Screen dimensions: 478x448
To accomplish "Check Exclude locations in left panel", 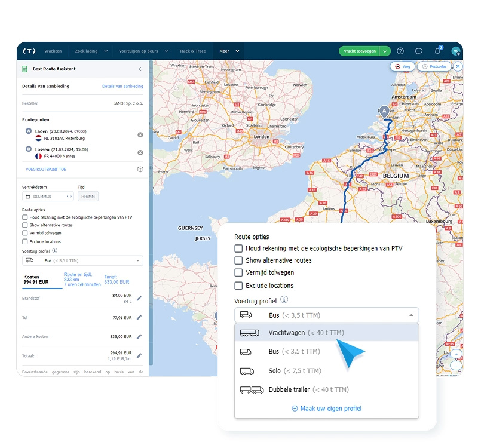I will click(x=25, y=241).
